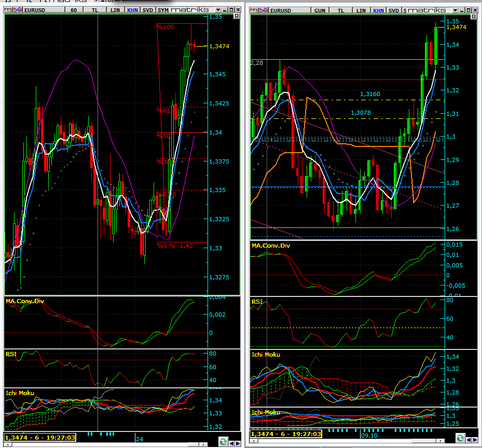Toggle KHN mode in left chart toolbar

coord(133,10)
